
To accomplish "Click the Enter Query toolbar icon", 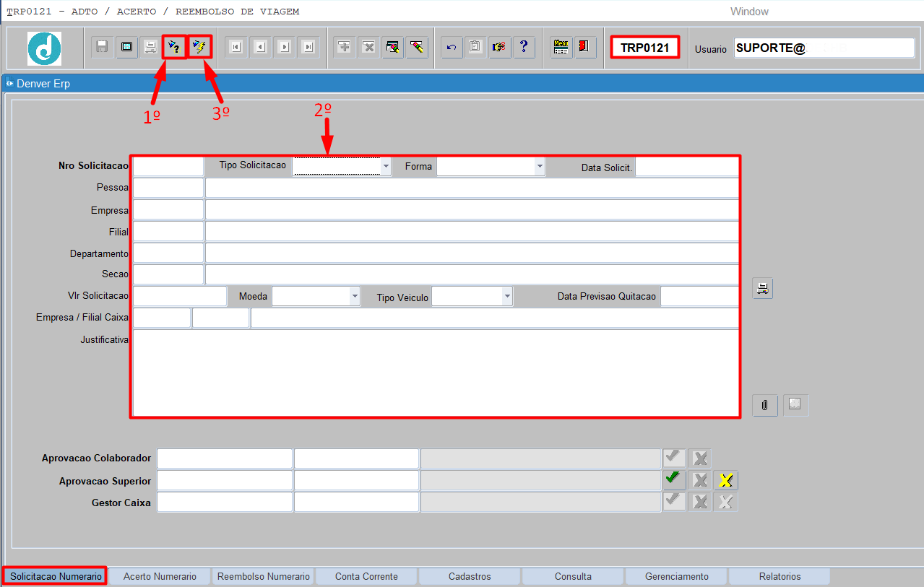I will (174, 47).
